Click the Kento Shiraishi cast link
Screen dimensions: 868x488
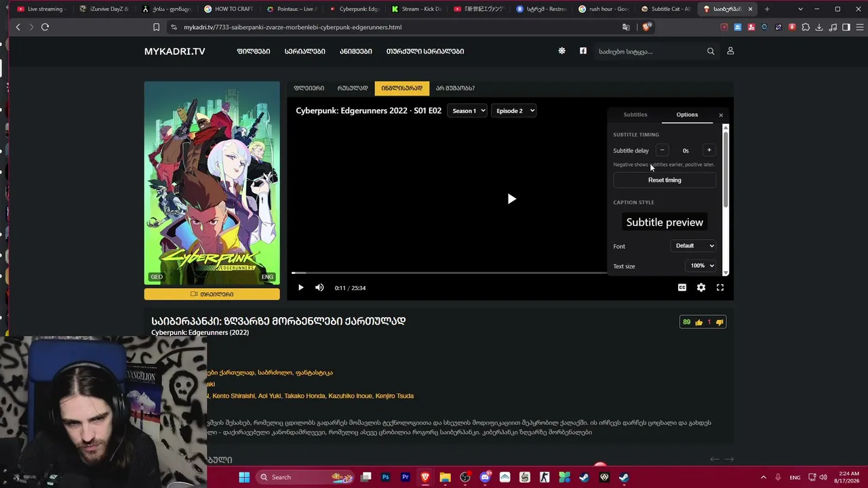pyautogui.click(x=234, y=396)
